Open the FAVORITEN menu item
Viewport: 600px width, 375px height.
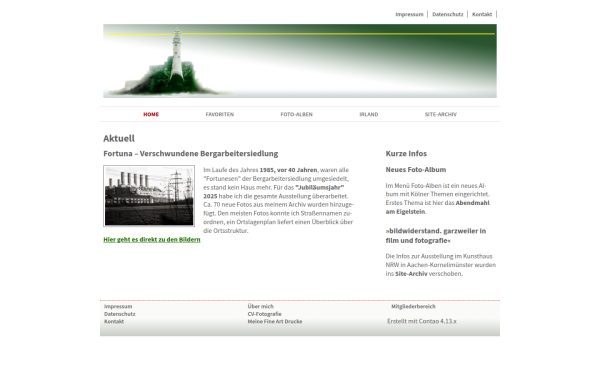coord(220,114)
